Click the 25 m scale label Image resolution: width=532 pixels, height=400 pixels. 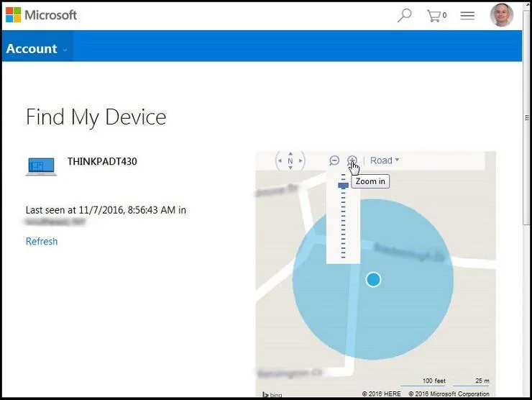482,381
